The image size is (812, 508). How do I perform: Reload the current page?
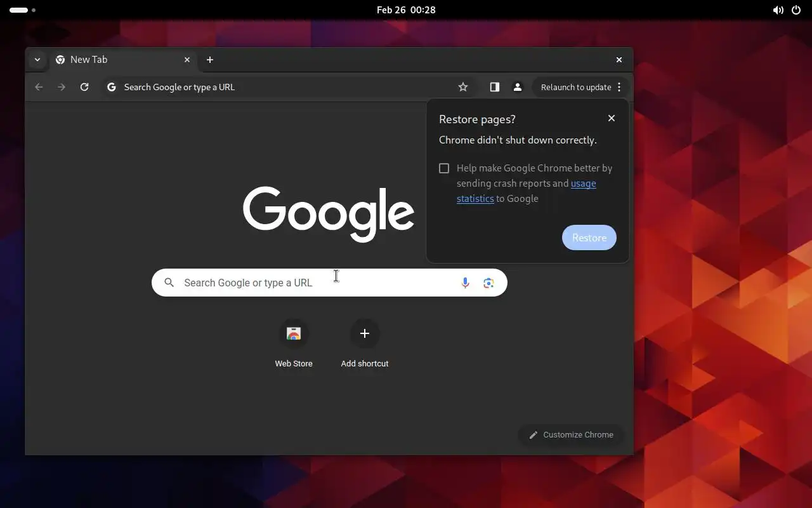(84, 87)
